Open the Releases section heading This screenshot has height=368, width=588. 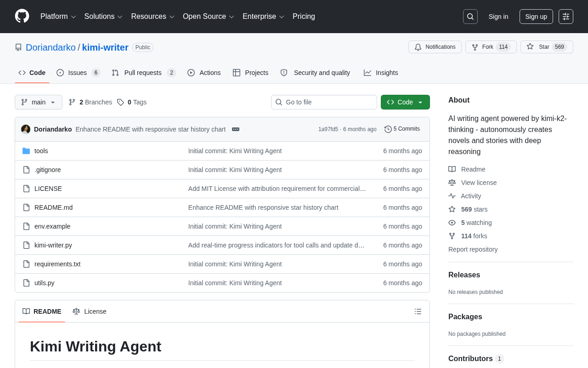[x=464, y=275]
